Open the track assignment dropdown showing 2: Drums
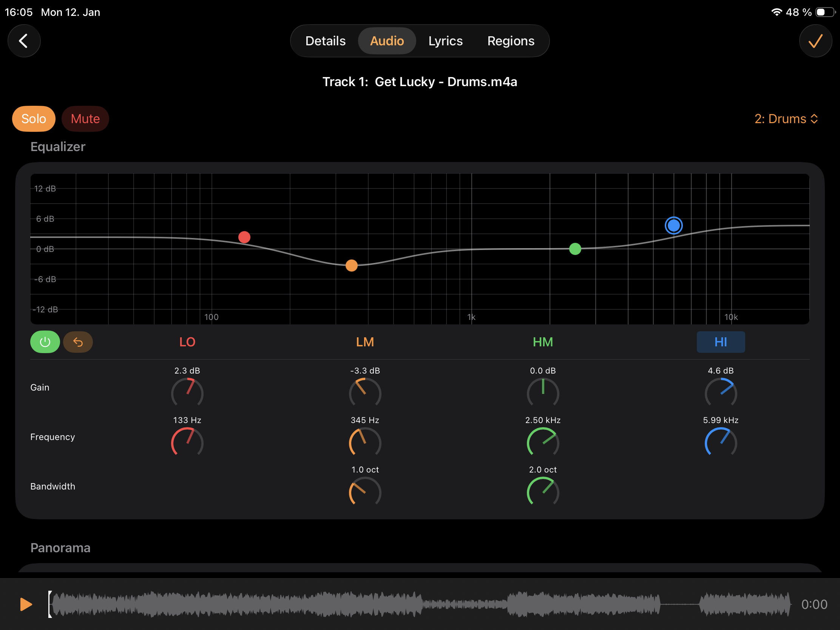 point(786,119)
